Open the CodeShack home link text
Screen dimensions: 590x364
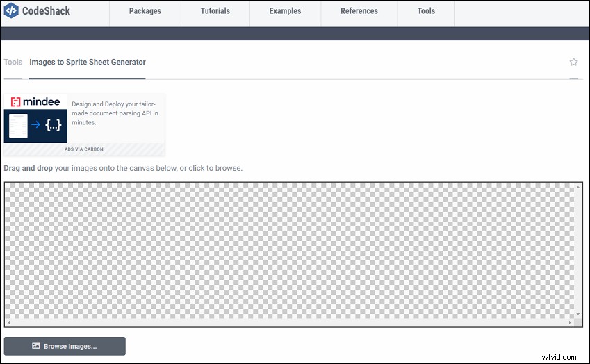pyautogui.click(x=46, y=11)
